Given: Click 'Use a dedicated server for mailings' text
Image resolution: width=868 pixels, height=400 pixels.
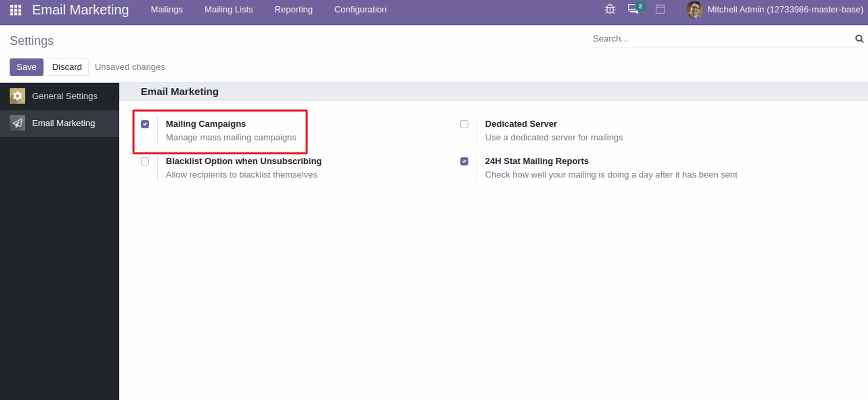Looking at the screenshot, I should click(x=554, y=138).
